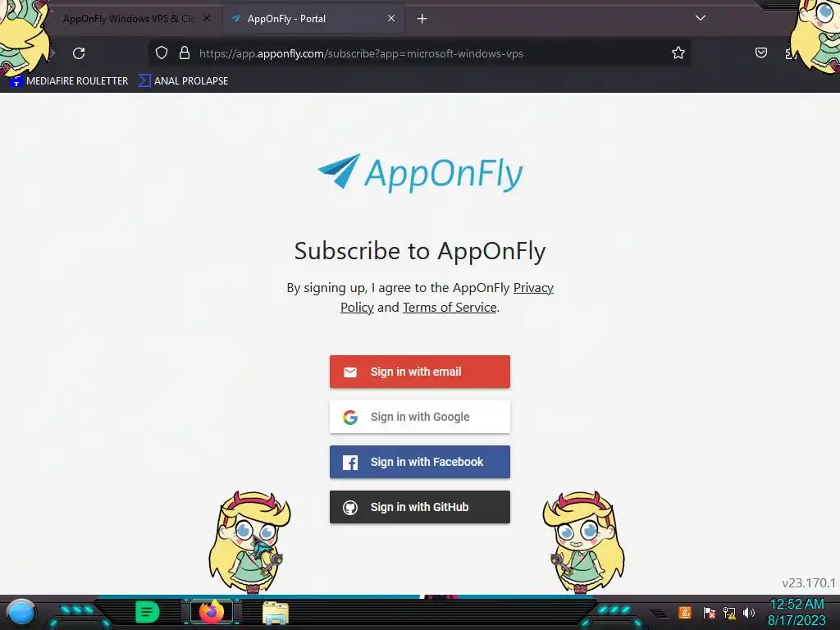List all tabs with the chevron arrow
This screenshot has height=630, width=840.
pyautogui.click(x=701, y=18)
